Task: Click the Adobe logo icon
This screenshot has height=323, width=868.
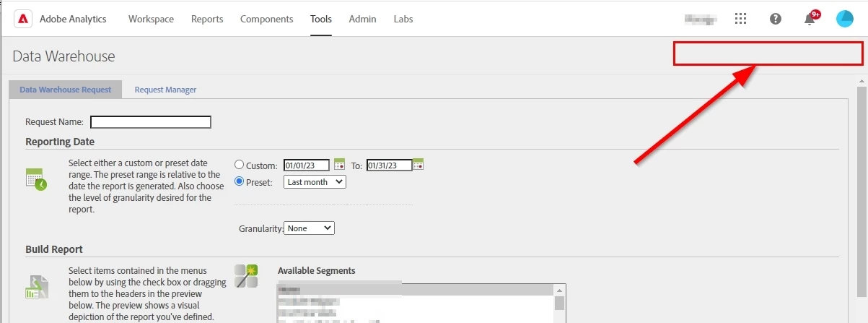Action: [x=24, y=19]
